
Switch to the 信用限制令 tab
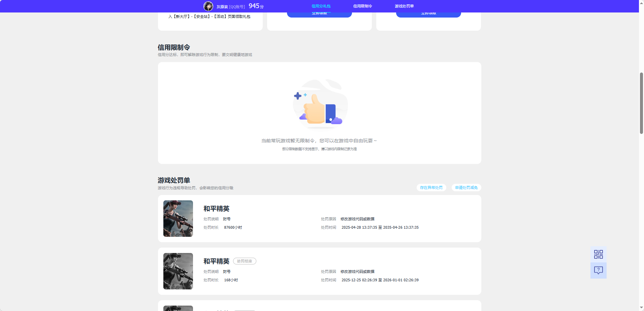pyautogui.click(x=362, y=6)
